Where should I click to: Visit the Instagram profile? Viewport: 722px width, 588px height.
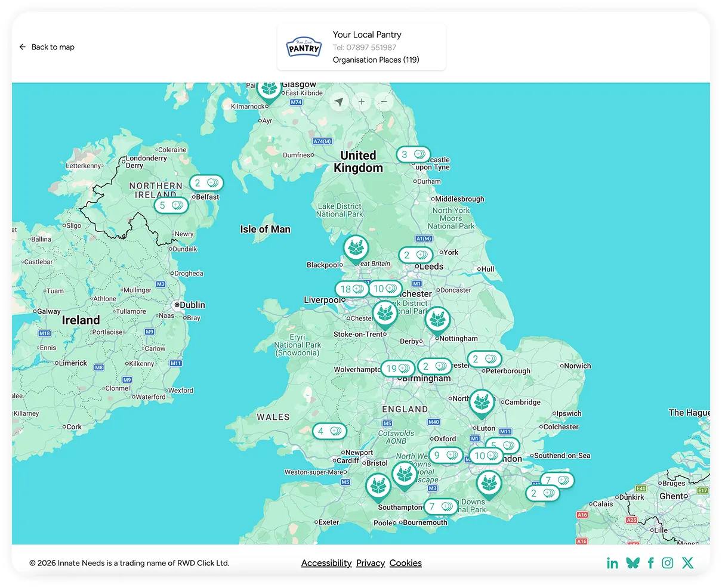(668, 563)
